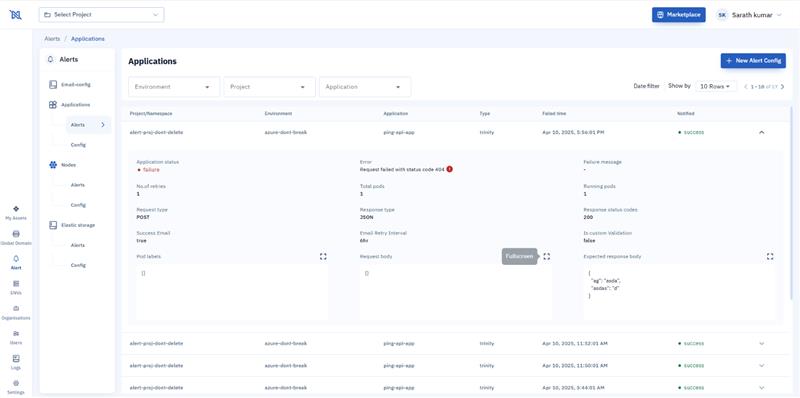This screenshot has height=398, width=800.
Task: Click the Email-config icon
Action: (x=53, y=85)
